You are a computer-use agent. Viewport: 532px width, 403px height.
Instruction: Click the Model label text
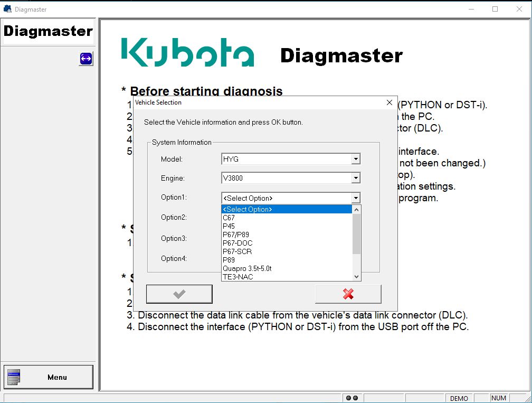[172, 159]
